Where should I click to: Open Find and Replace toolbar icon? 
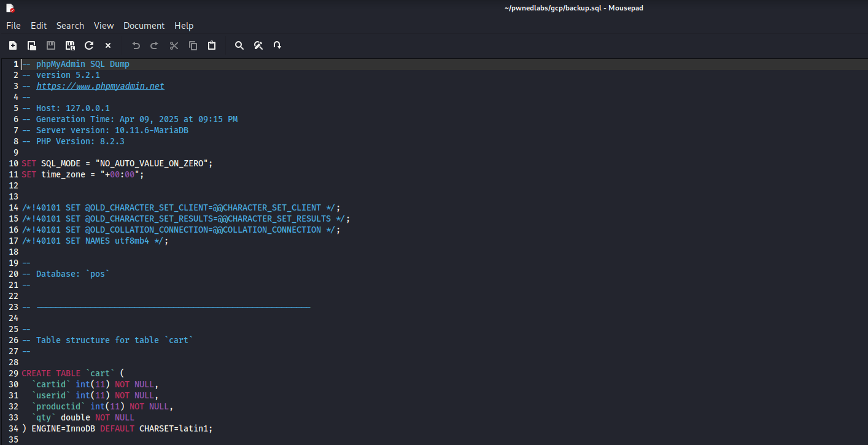(x=258, y=45)
